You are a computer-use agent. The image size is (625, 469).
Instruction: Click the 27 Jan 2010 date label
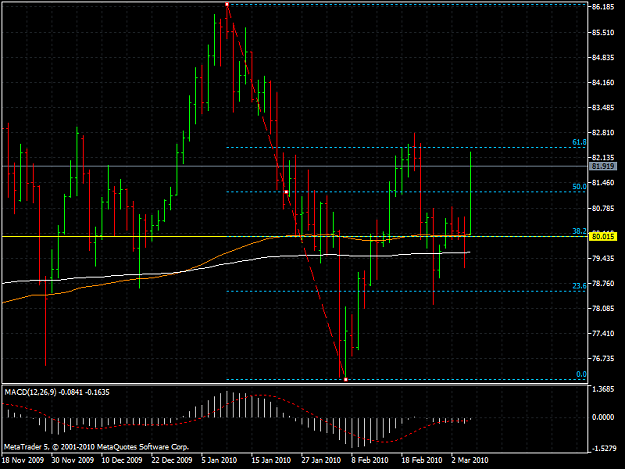pos(321,460)
